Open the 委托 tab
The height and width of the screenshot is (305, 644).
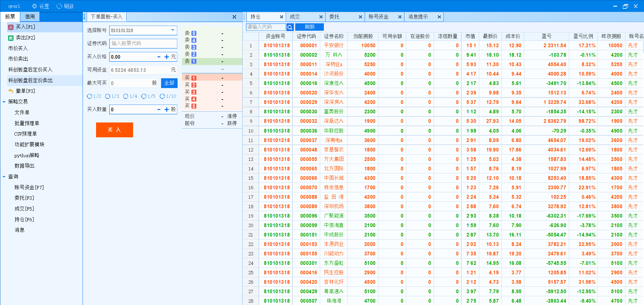[x=334, y=17]
